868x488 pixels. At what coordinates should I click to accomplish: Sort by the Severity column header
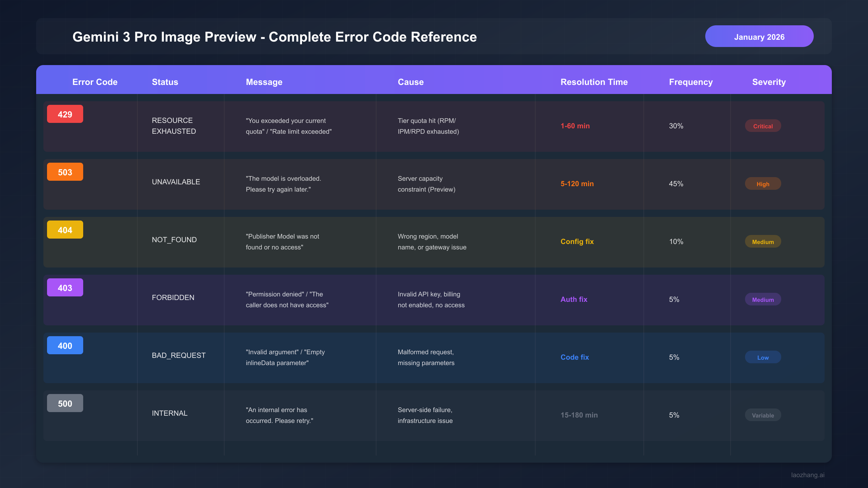point(768,82)
